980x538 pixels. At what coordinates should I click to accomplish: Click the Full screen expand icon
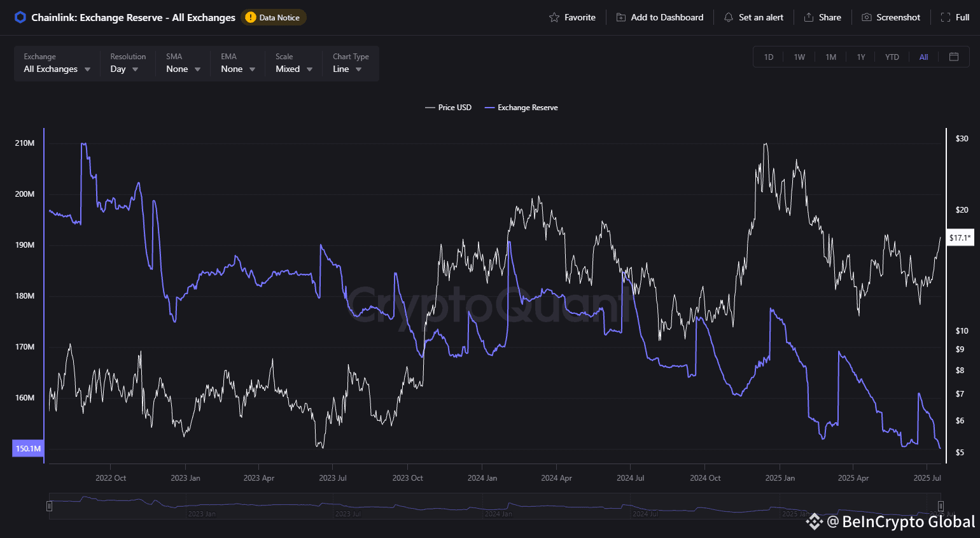tap(946, 17)
